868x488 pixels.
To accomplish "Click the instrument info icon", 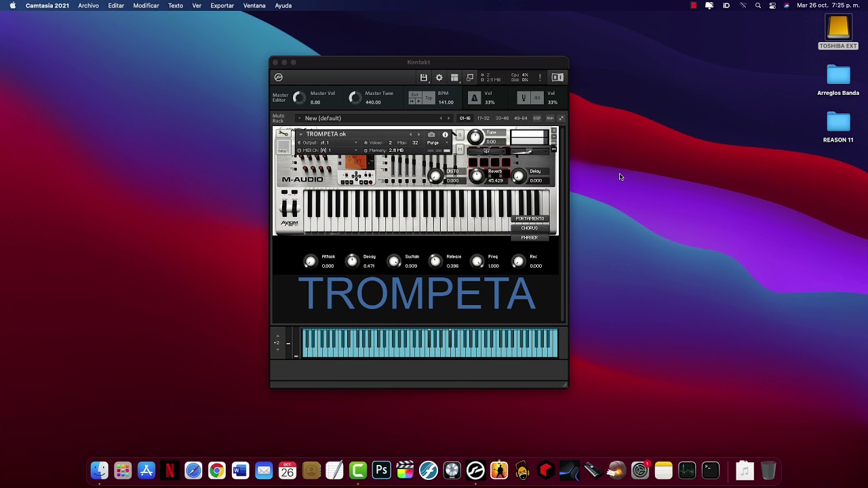I will pos(445,134).
